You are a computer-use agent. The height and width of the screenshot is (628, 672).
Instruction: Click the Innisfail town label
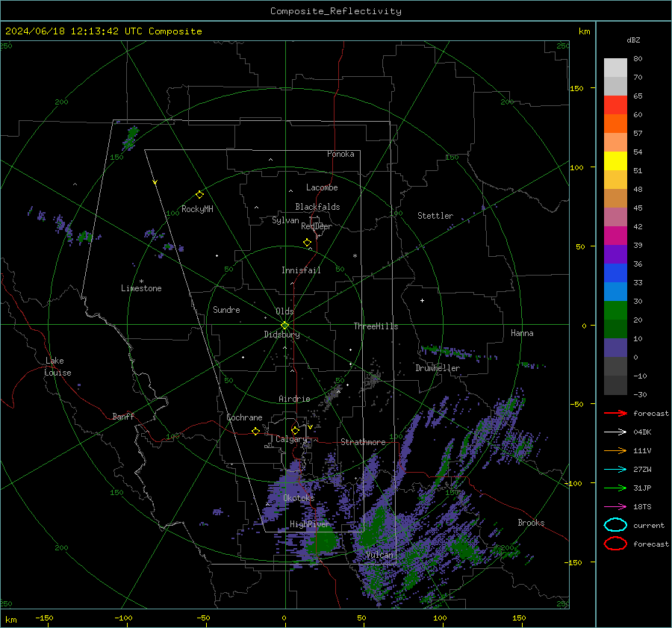coord(301,270)
